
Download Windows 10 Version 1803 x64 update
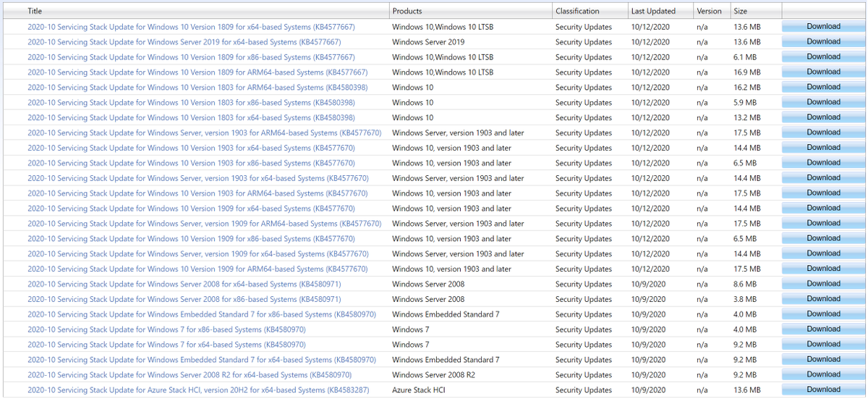click(x=824, y=118)
